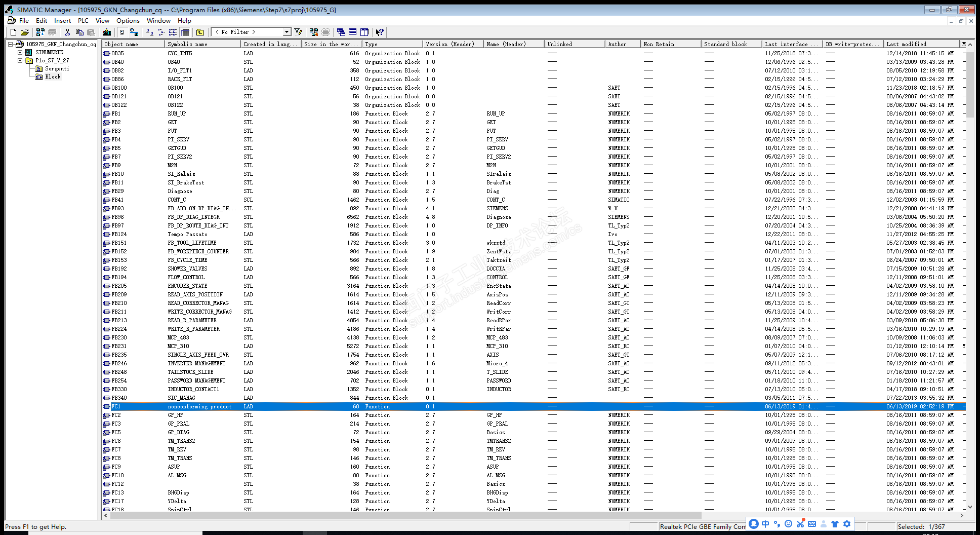Sort by the Author column header

point(623,44)
